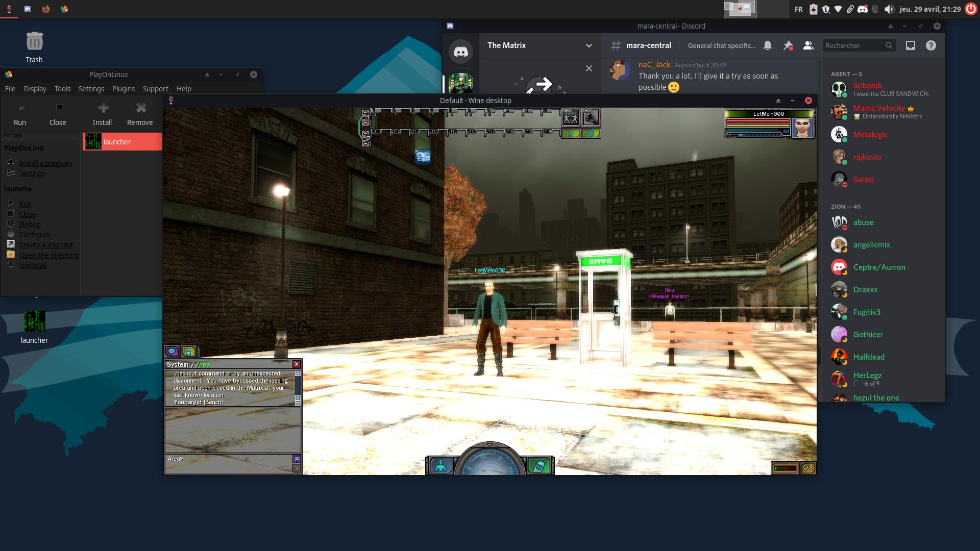Open the character status panel icon
Image resolution: width=980 pixels, height=551 pixels.
coord(440,465)
